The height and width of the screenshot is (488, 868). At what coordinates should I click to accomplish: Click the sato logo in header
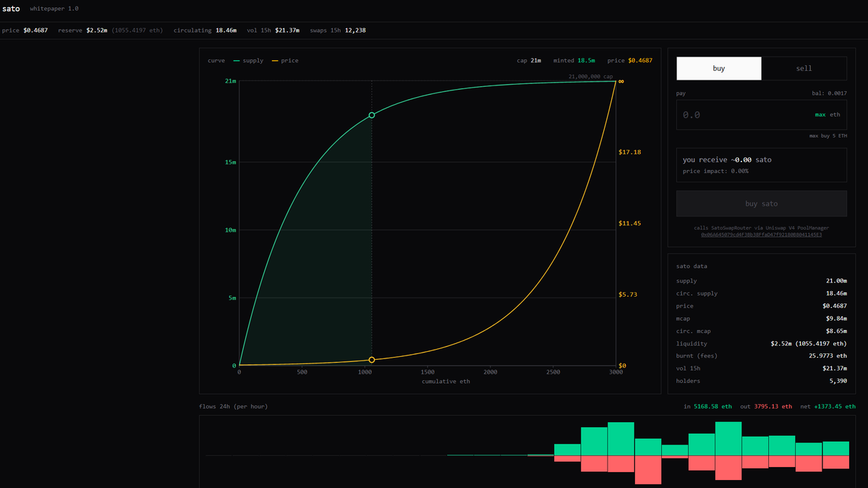pos(10,9)
